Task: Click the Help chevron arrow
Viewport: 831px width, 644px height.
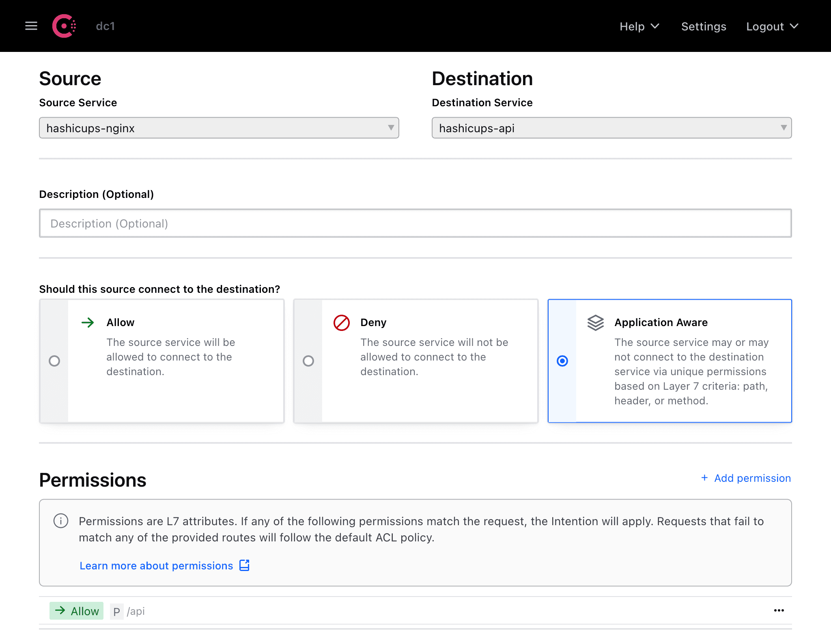Action: 655,26
